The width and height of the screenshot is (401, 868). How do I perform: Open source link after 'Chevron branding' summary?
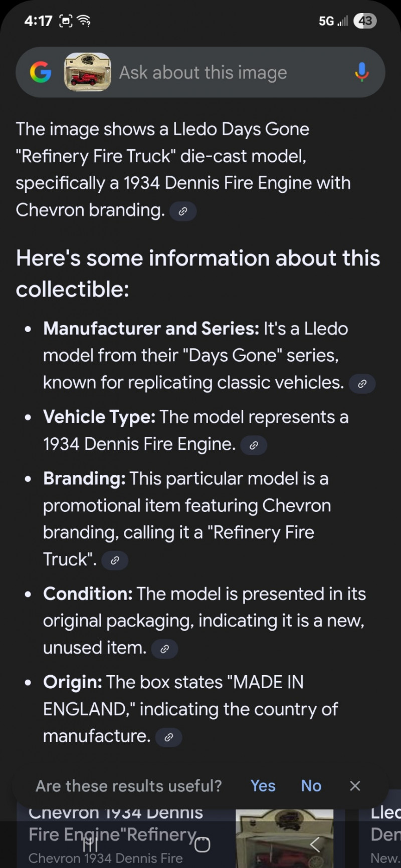tap(183, 211)
